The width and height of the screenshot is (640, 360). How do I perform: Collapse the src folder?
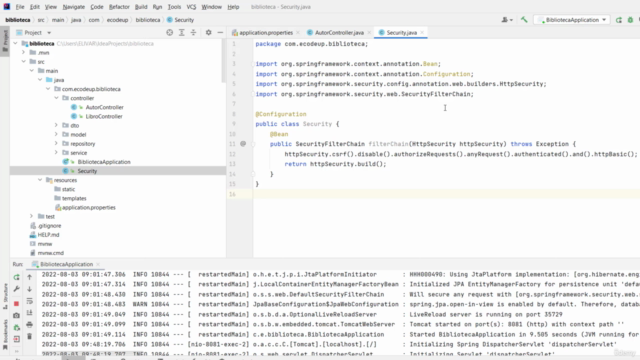coord(24,62)
